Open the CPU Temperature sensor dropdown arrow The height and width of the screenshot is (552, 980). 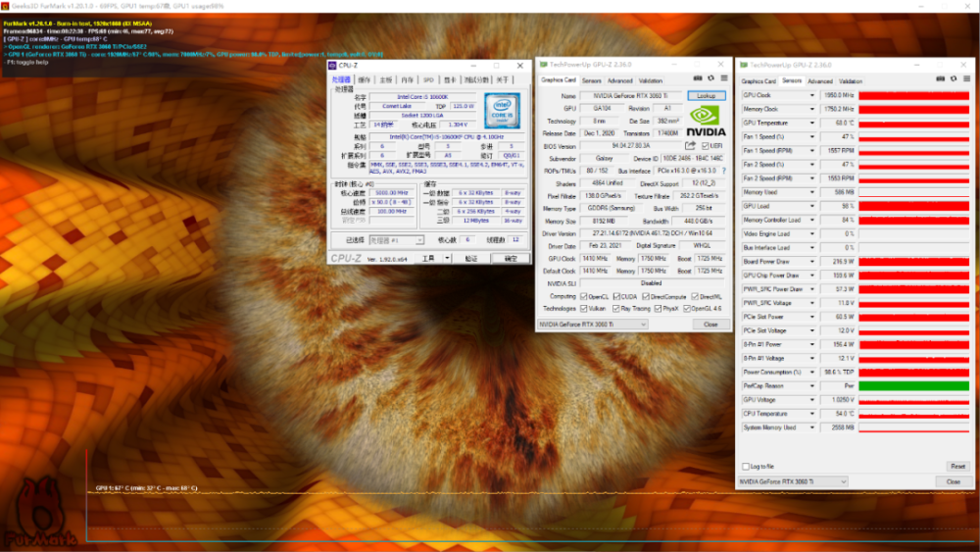click(811, 414)
